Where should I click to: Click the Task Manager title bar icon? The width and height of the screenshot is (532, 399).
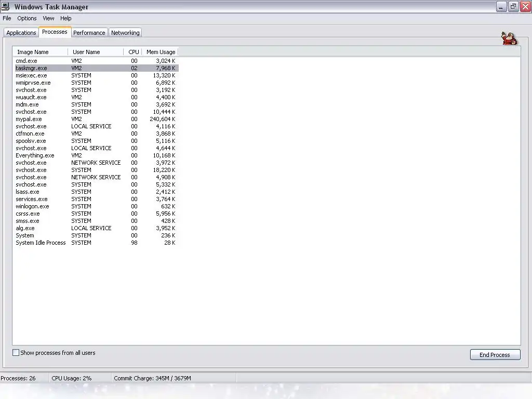click(5, 6)
